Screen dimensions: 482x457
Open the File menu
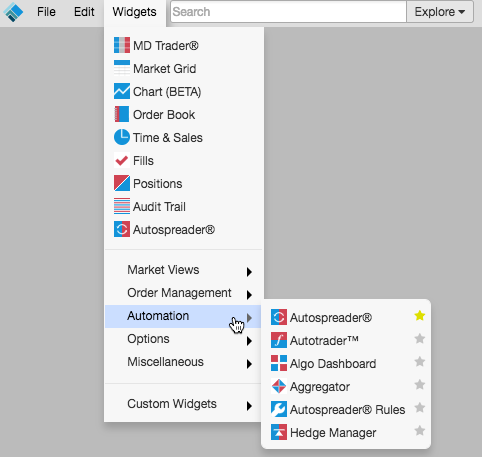46,12
